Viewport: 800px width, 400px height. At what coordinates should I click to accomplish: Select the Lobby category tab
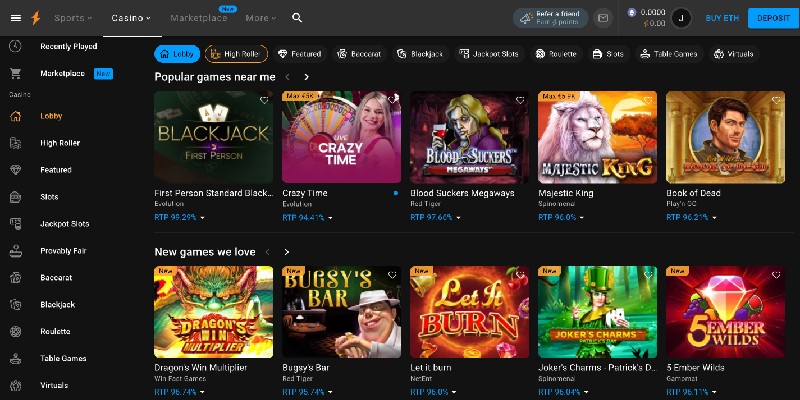[x=177, y=54]
